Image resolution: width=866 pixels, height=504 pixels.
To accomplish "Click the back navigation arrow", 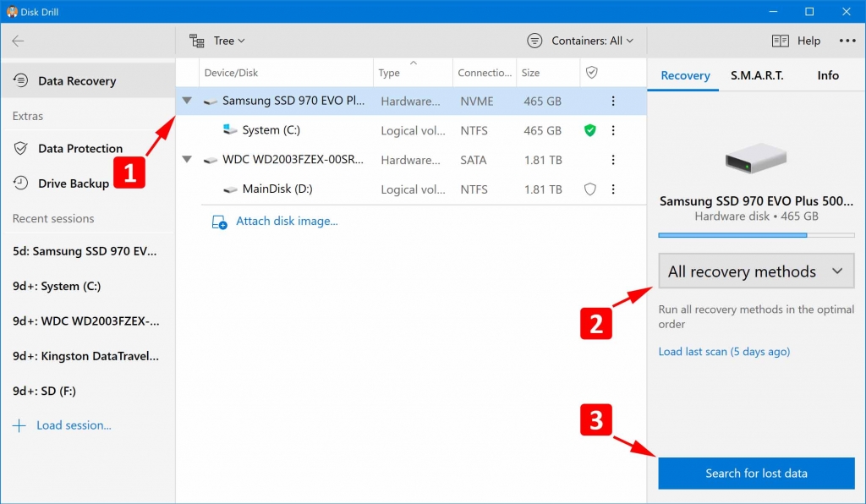I will click(19, 40).
